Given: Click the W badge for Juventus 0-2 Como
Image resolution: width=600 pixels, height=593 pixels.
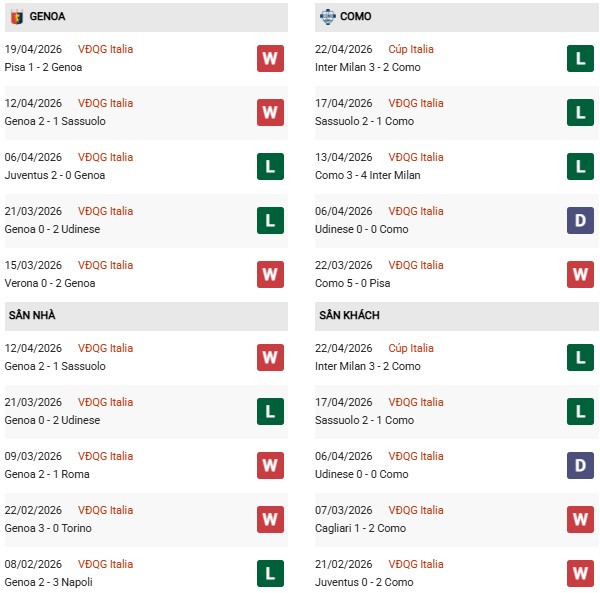Looking at the screenshot, I should point(581,573).
